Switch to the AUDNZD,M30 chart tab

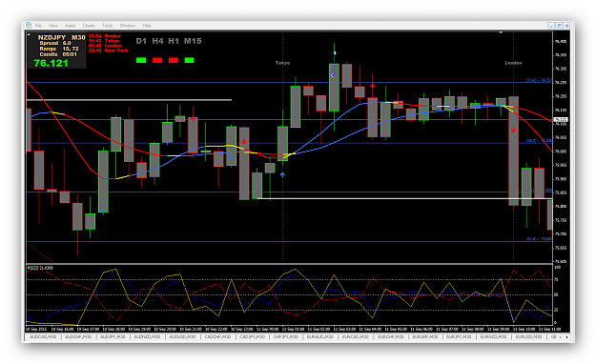(147, 336)
